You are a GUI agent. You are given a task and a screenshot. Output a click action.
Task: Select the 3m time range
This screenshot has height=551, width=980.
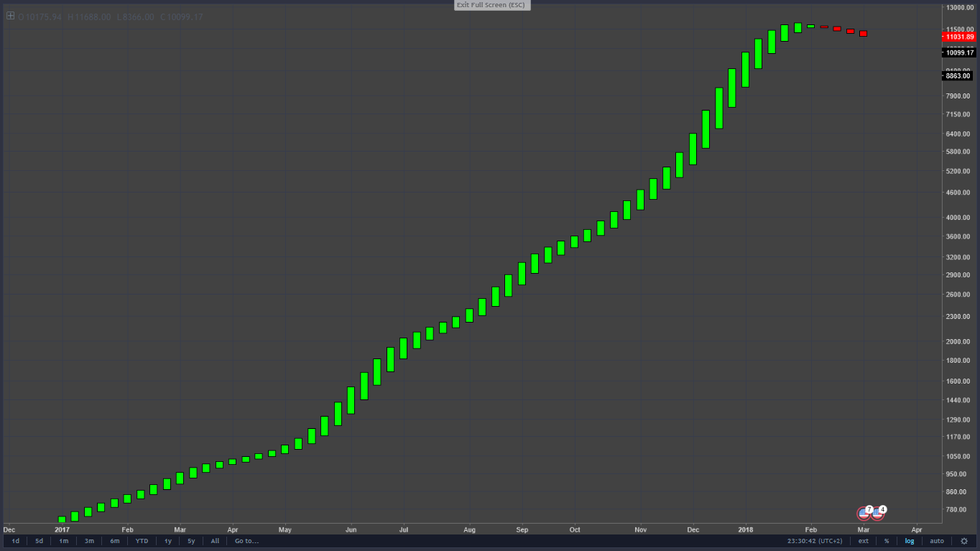89,541
